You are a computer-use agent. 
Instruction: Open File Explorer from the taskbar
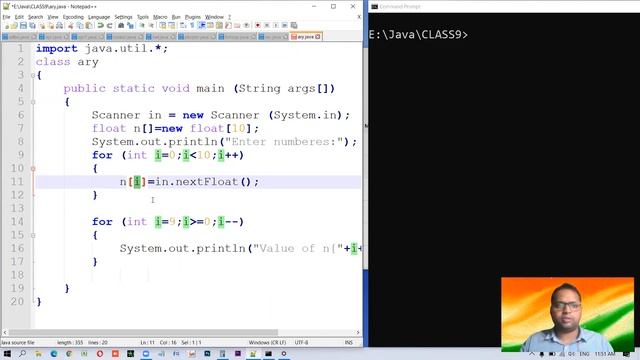click(38, 353)
